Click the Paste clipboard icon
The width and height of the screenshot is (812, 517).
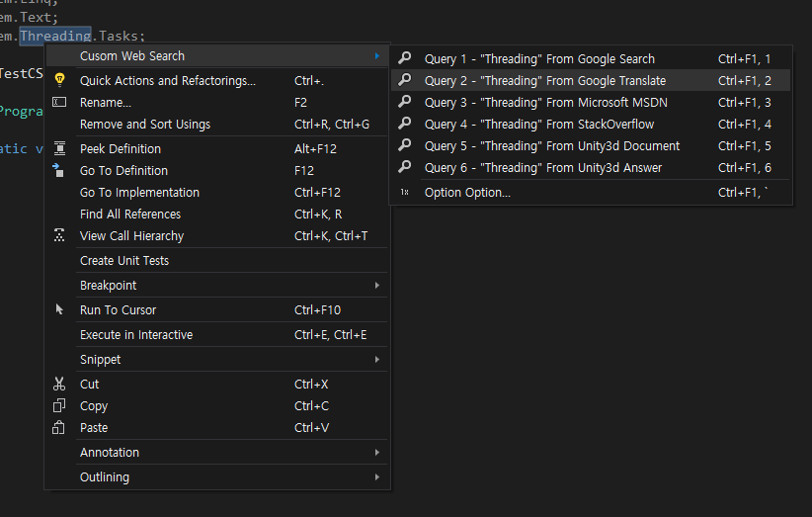(58, 427)
